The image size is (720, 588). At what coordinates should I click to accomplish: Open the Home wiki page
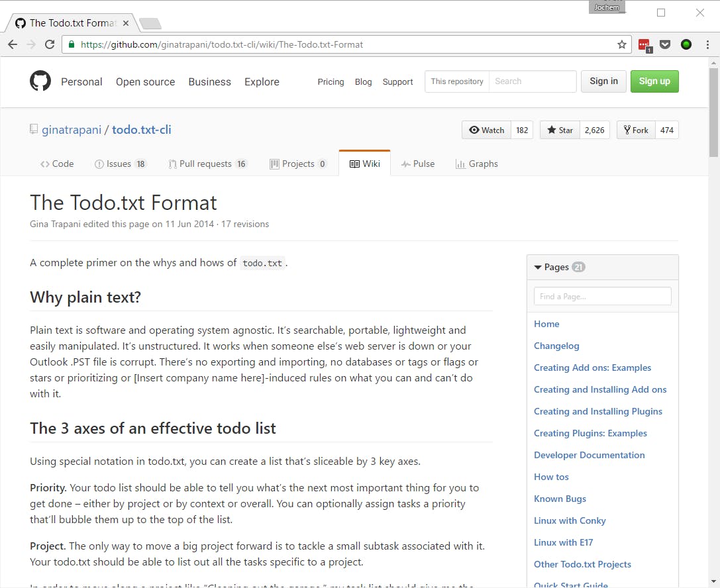(x=546, y=324)
